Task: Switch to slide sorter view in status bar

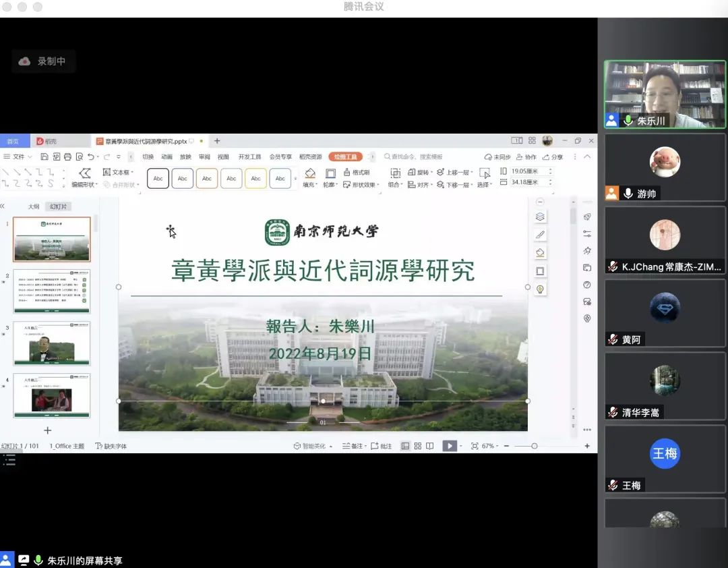Action: click(x=418, y=446)
